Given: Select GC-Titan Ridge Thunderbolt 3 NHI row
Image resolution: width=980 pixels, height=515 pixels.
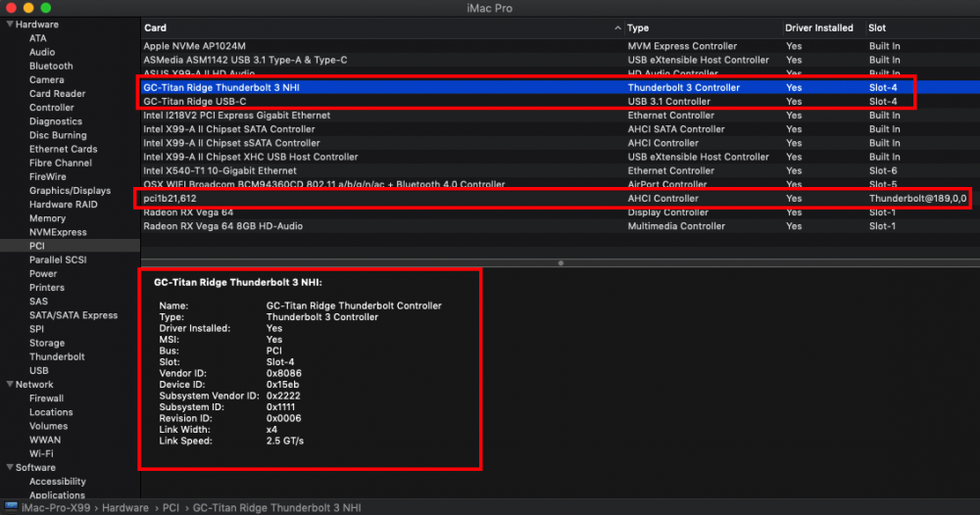Looking at the screenshot, I should pyautogui.click(x=560, y=87).
